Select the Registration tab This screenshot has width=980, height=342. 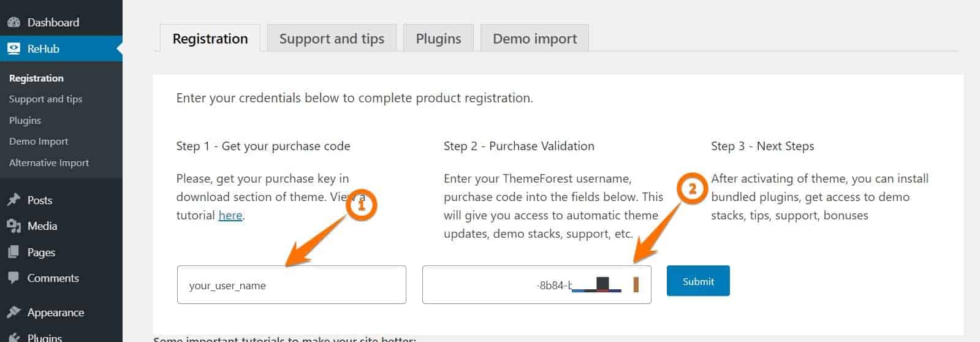[210, 38]
